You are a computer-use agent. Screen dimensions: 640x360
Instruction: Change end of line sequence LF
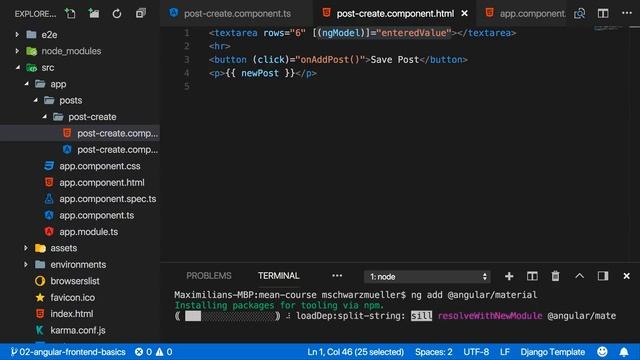pyautogui.click(x=505, y=352)
